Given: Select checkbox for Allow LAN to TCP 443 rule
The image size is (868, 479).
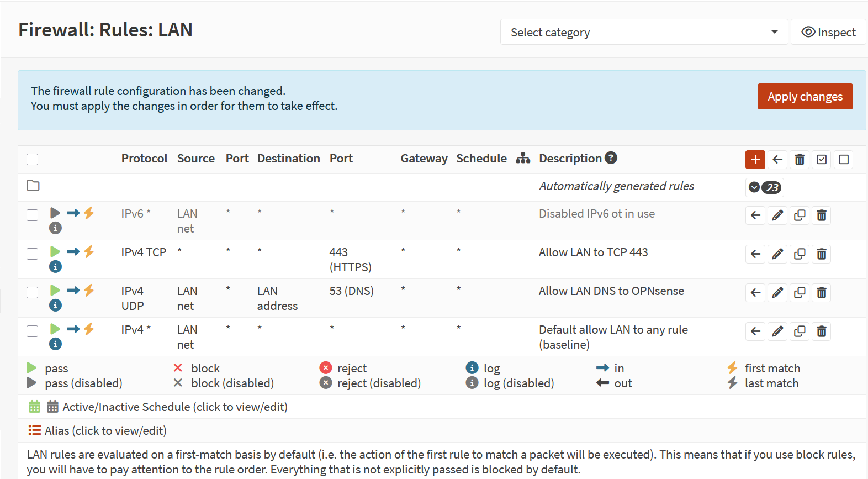Looking at the screenshot, I should 33,254.
